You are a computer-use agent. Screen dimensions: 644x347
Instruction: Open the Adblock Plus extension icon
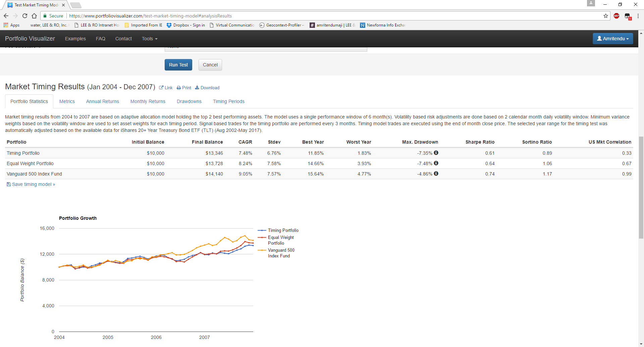(616, 16)
